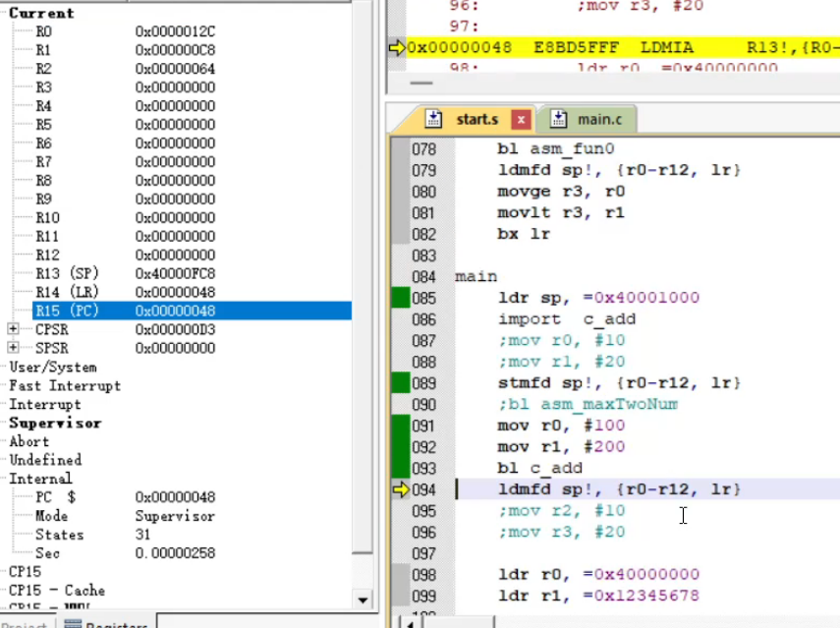The height and width of the screenshot is (628, 840).
Task: Open the Undefined register group
Action: [45, 460]
